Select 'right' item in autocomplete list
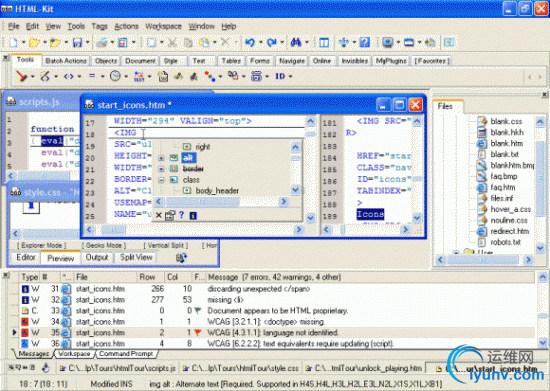 click(202, 147)
